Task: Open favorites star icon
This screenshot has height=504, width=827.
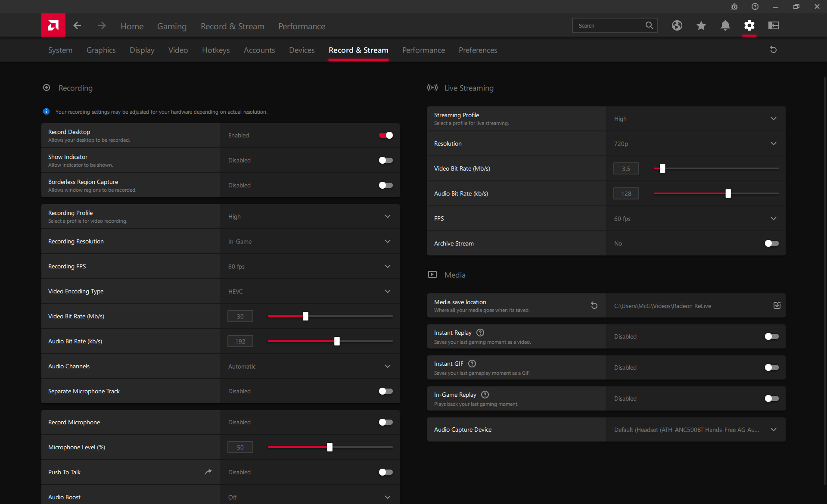Action: (701, 25)
